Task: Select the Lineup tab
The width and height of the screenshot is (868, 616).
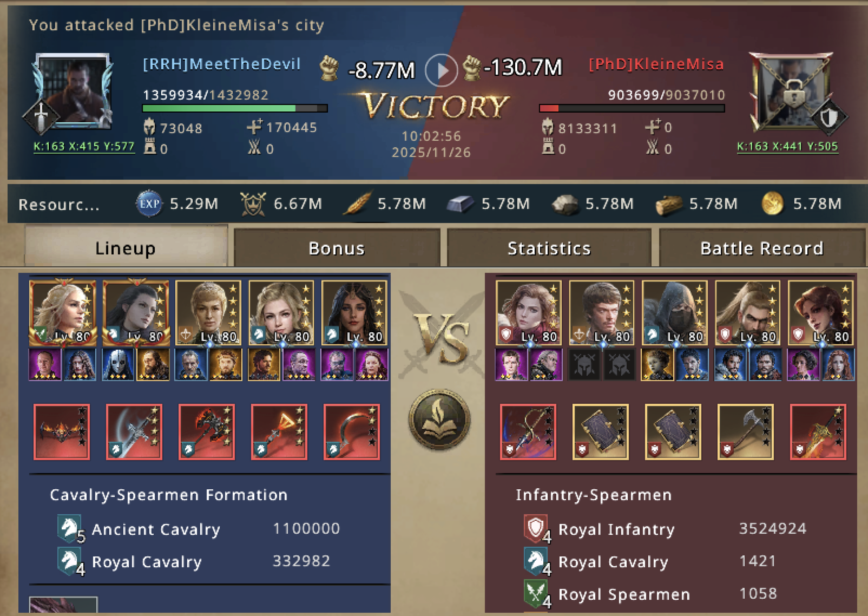Action: (126, 247)
